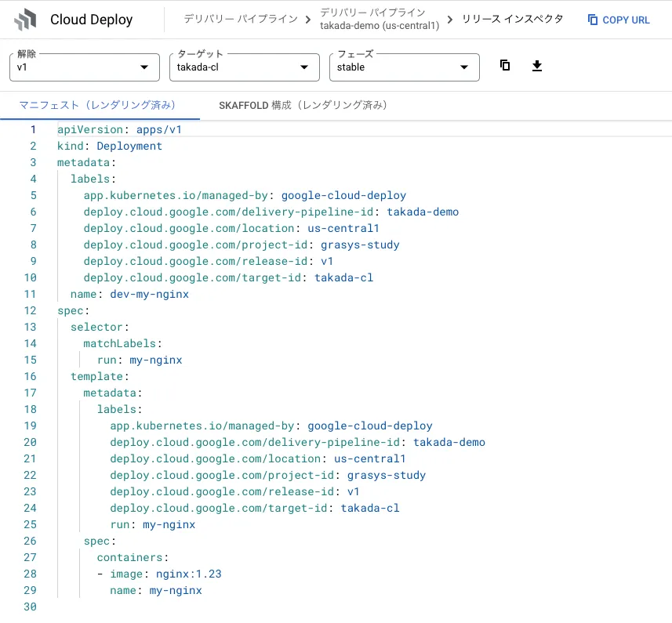This screenshot has width=672, height=623.
Task: Click line 16 template: key
Action: pyautogui.click(x=100, y=376)
